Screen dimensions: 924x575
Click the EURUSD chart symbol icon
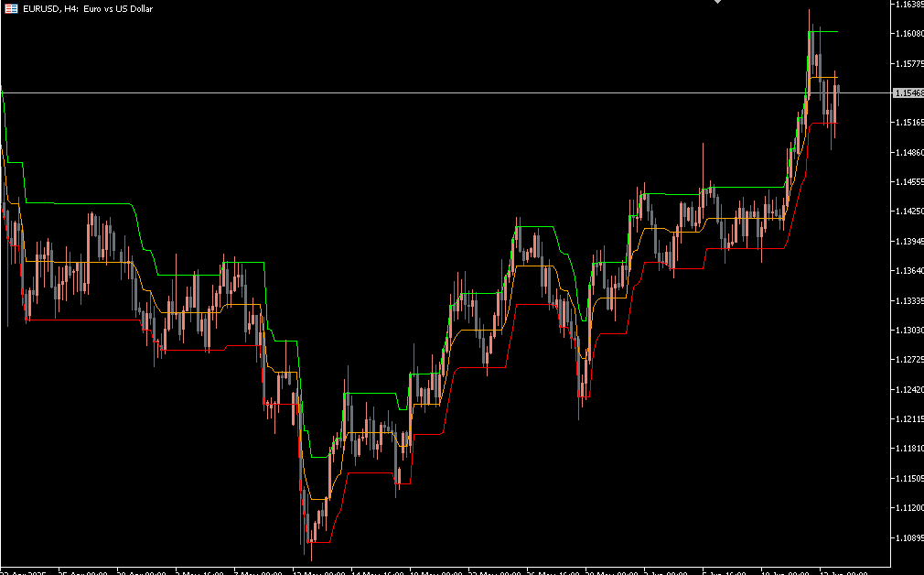click(11, 8)
